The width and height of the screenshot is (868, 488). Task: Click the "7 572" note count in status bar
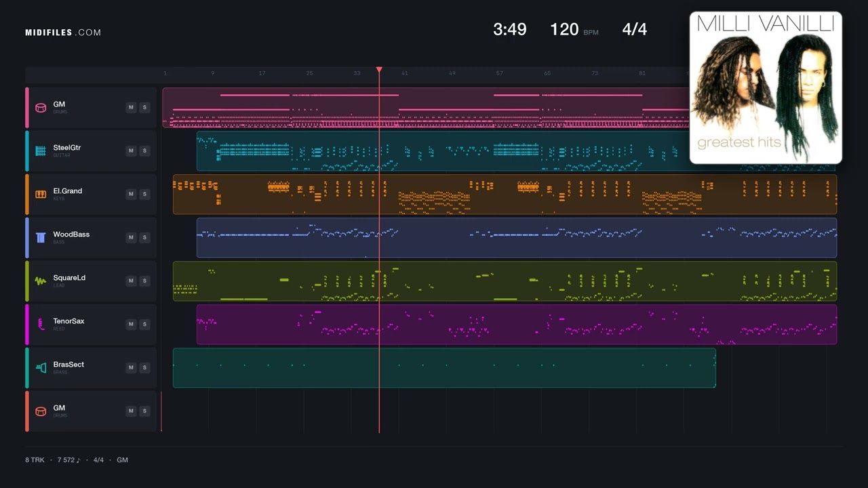[68, 460]
